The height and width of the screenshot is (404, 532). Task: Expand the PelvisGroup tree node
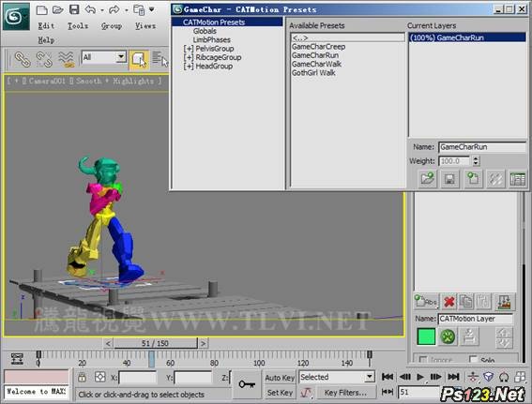click(189, 49)
